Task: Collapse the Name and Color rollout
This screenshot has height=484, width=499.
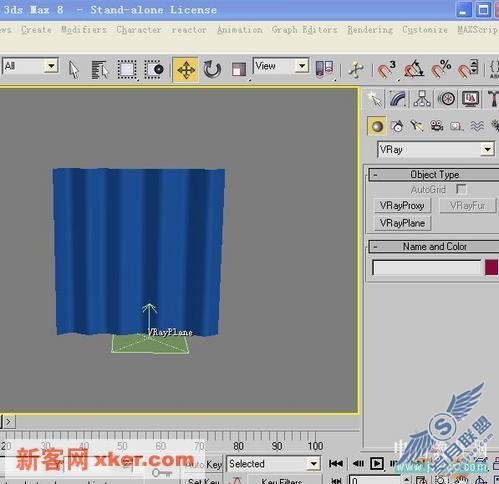Action: coord(434,247)
